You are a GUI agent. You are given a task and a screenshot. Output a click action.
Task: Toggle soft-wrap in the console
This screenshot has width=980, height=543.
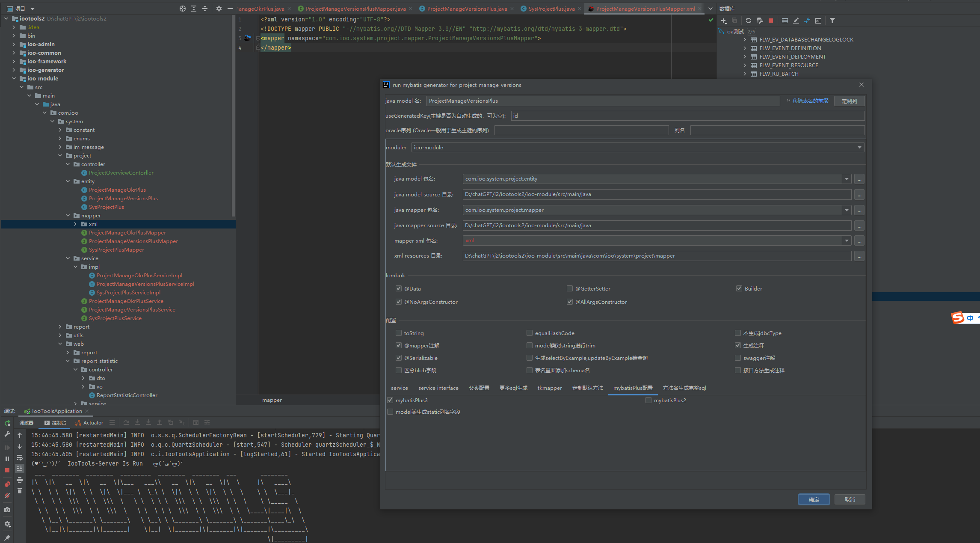coord(20,457)
